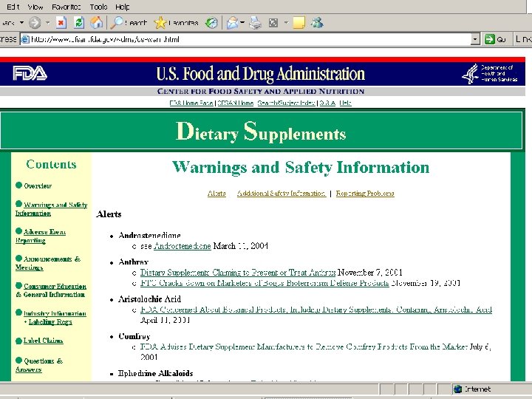Open the Tools menu

[x=98, y=7]
